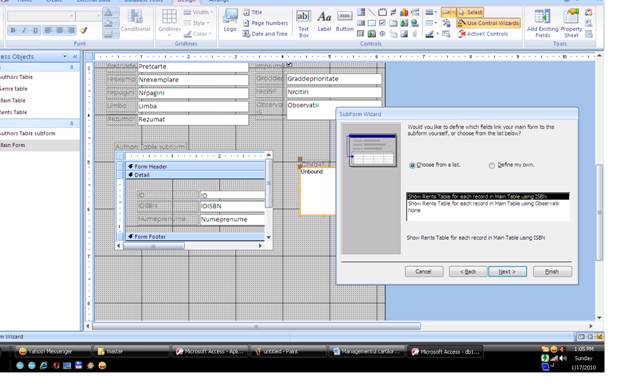Align text right in Font group
The image size is (627, 392).
pyautogui.click(x=71, y=30)
